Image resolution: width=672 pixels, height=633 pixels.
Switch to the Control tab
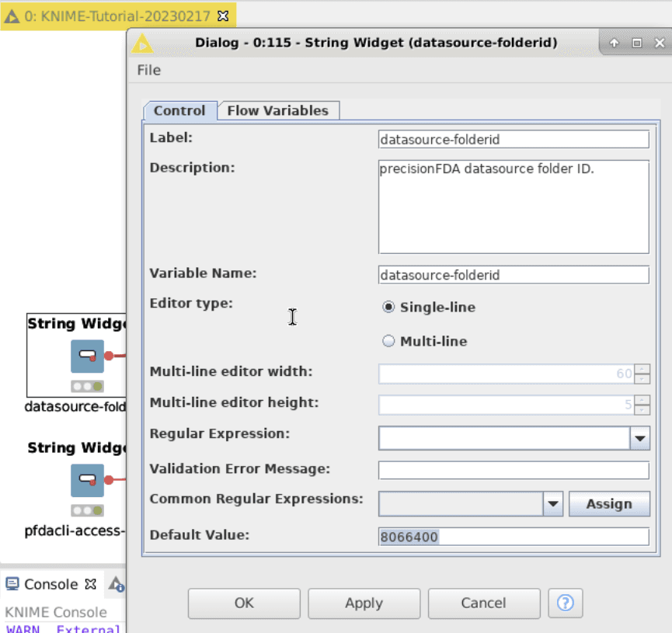[179, 110]
